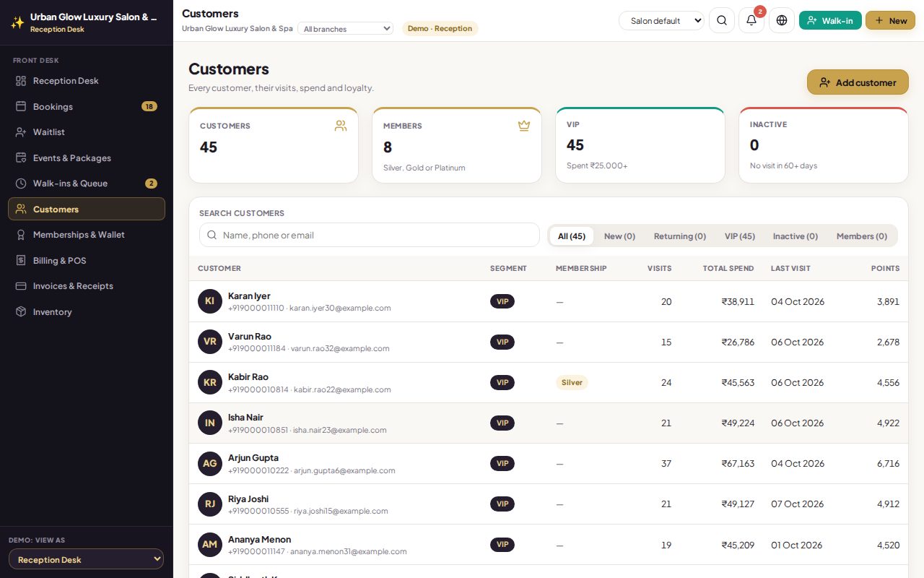
Task: Click the VIP badge in Riya Joshi's row
Action: (x=502, y=504)
